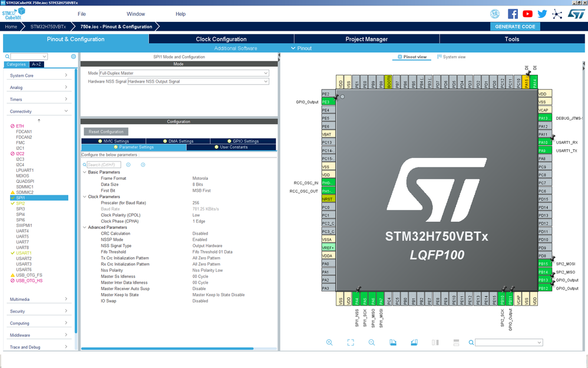This screenshot has height=368, width=588.
Task: Open the File menu
Action: [x=82, y=14]
